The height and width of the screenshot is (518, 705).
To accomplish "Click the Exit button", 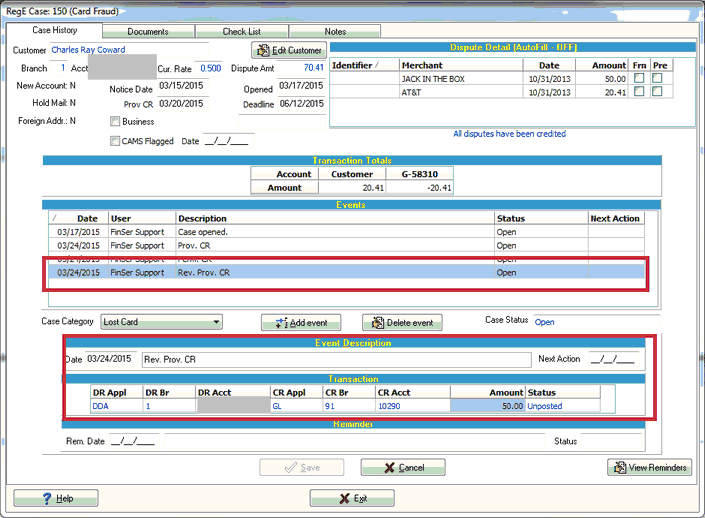I will (x=352, y=498).
